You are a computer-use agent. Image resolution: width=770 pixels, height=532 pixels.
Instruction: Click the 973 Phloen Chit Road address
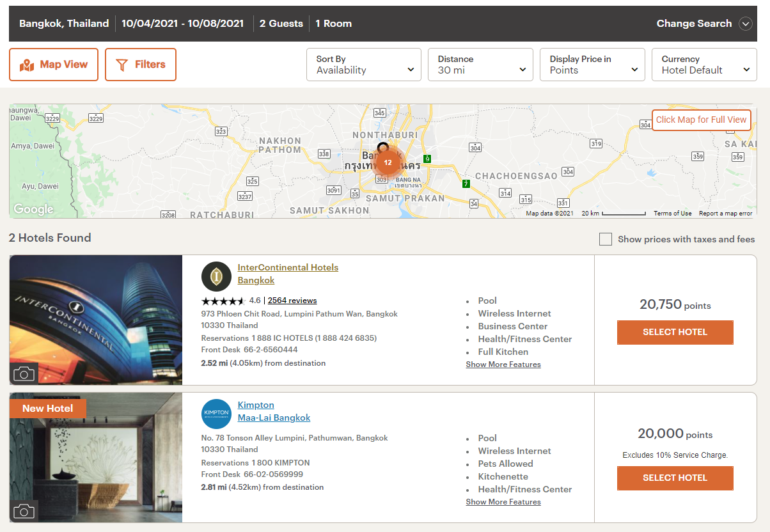pyautogui.click(x=299, y=320)
